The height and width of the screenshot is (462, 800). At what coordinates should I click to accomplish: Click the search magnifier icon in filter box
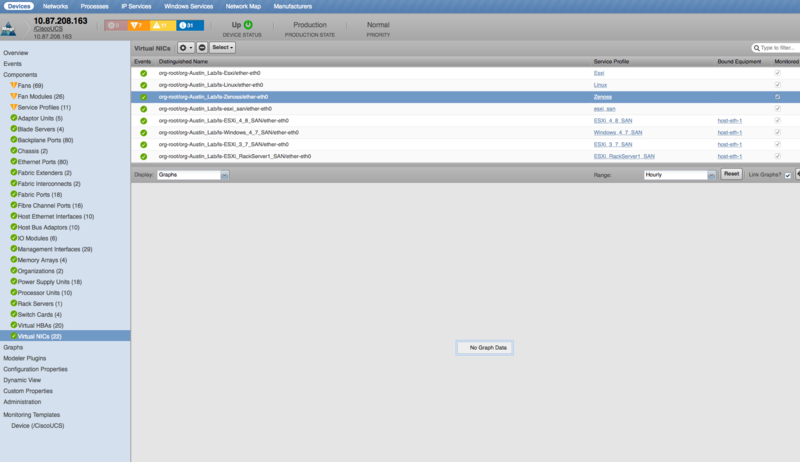(756, 48)
